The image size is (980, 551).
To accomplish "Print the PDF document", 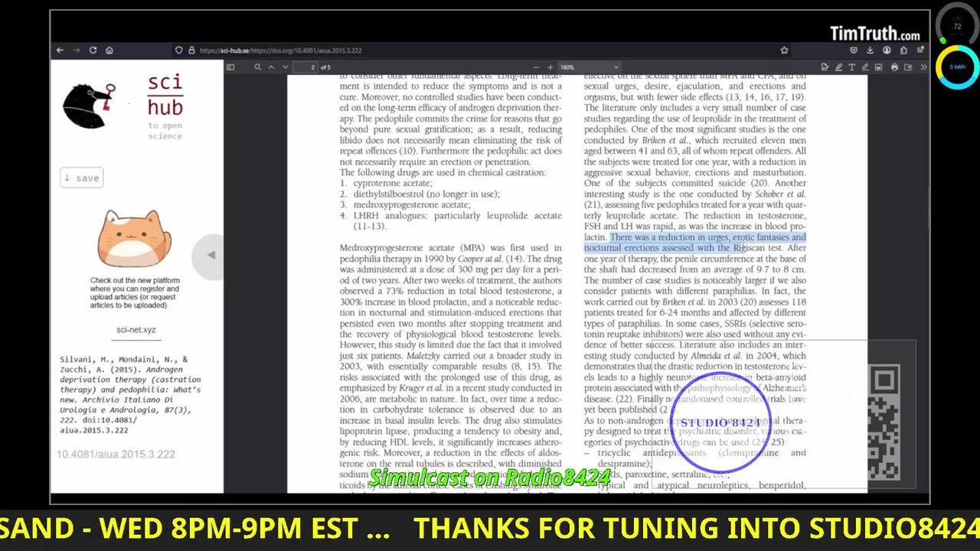I will [x=894, y=67].
